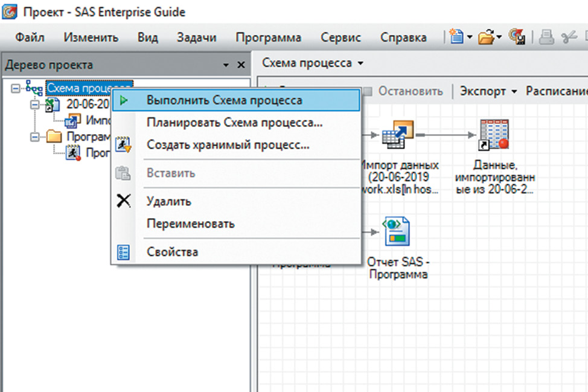Open the Изменить menu
588x392 pixels.
click(91, 37)
